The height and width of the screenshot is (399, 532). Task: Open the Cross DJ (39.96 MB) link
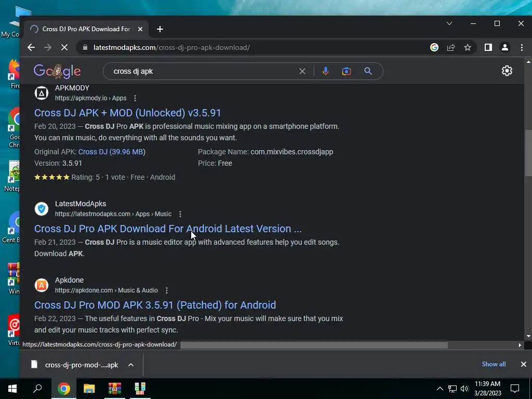(112, 152)
